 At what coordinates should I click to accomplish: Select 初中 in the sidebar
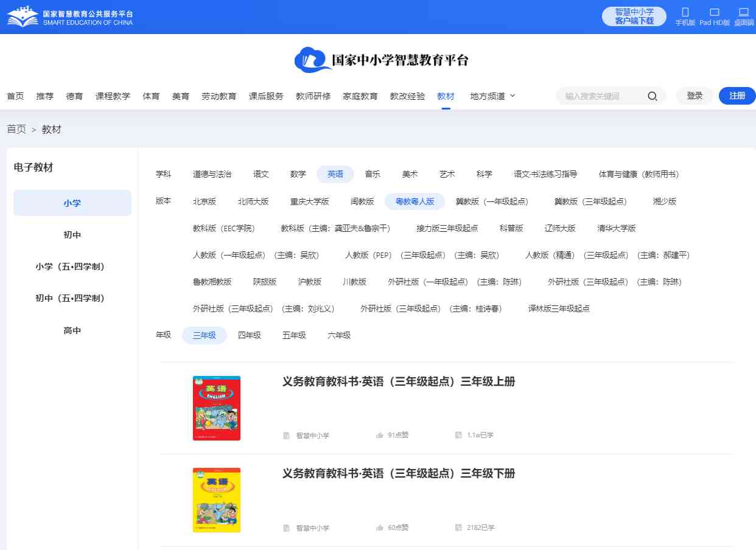(72, 235)
